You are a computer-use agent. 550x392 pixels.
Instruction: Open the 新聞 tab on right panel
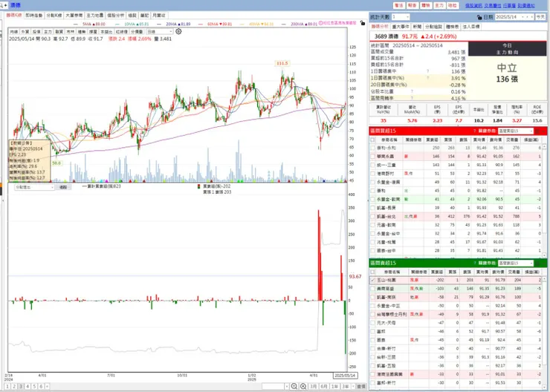click(x=417, y=27)
